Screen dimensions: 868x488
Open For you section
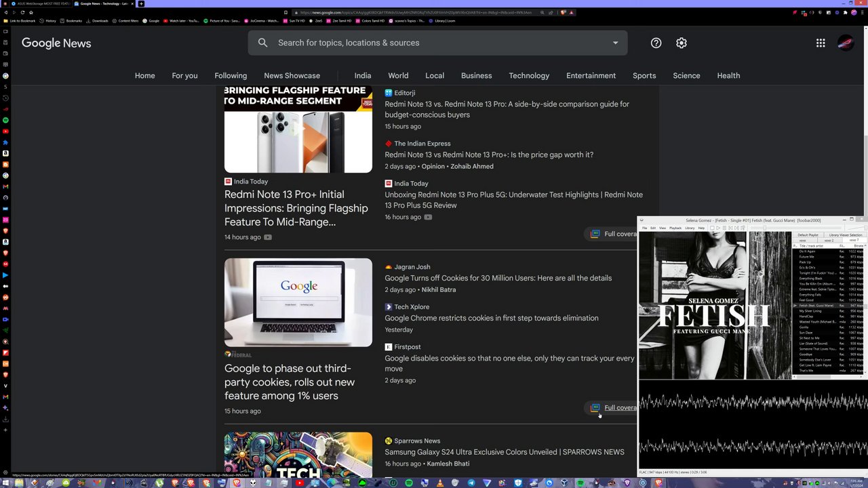pyautogui.click(x=184, y=75)
